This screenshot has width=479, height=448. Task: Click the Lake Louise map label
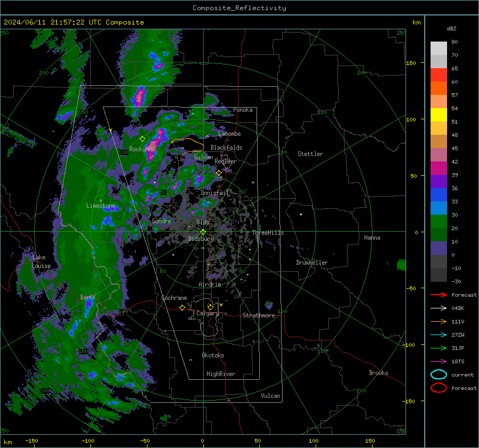(41, 262)
